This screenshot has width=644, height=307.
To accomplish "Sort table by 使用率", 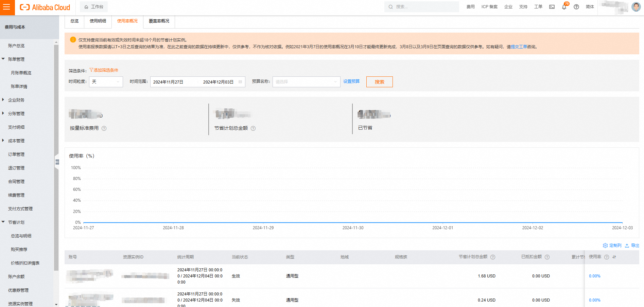I will [614, 257].
